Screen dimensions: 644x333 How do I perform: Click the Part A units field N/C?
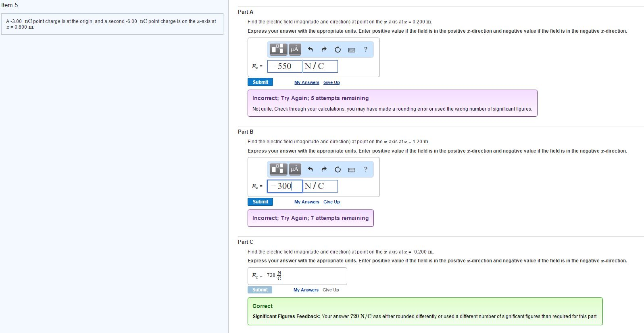coord(320,66)
